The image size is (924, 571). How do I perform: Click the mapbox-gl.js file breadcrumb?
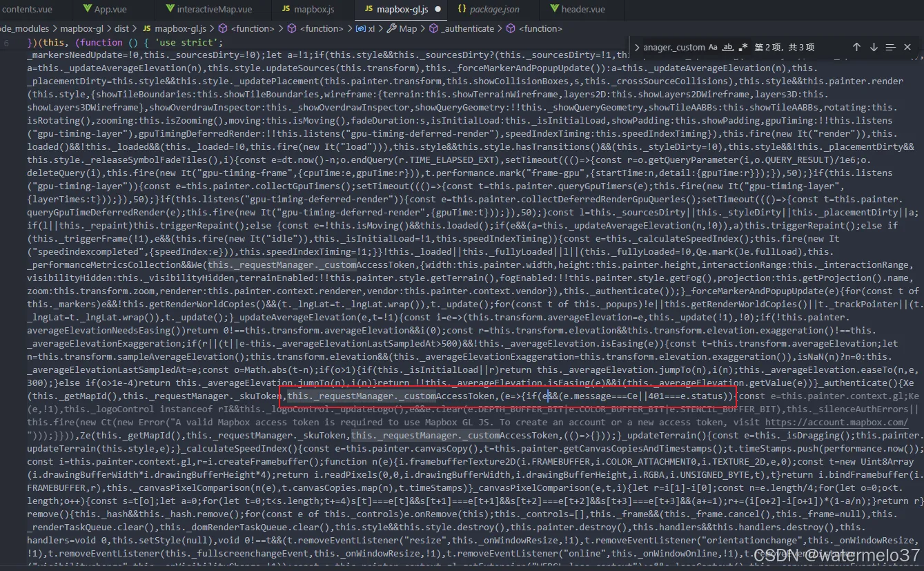click(181, 28)
